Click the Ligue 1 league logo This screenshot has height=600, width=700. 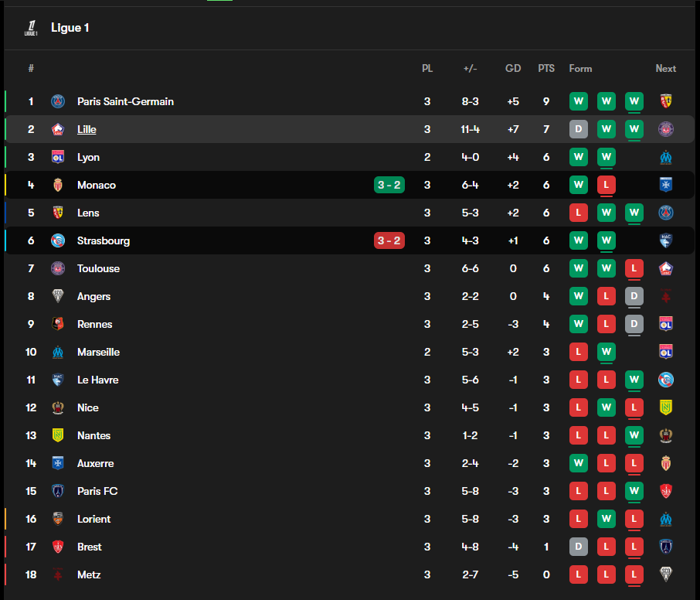(31, 28)
